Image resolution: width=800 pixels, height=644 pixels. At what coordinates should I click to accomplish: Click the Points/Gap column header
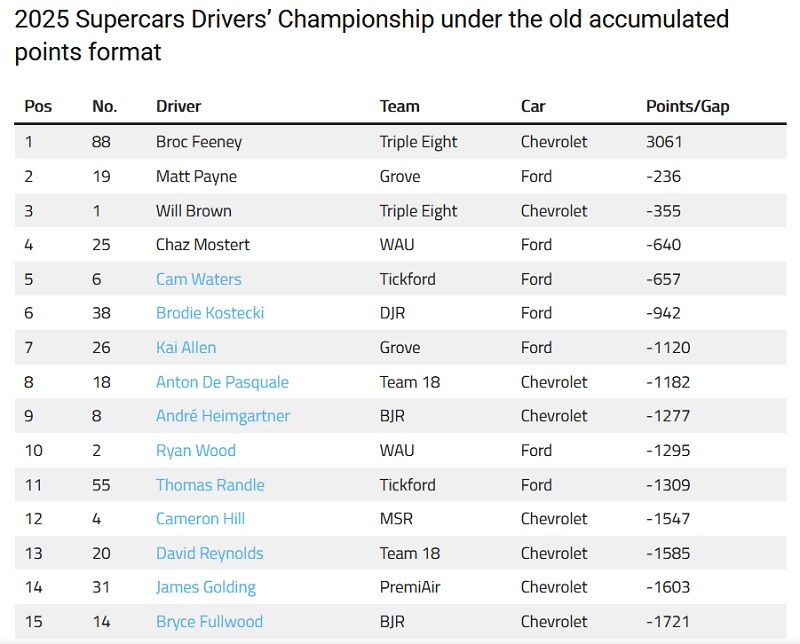(x=687, y=106)
